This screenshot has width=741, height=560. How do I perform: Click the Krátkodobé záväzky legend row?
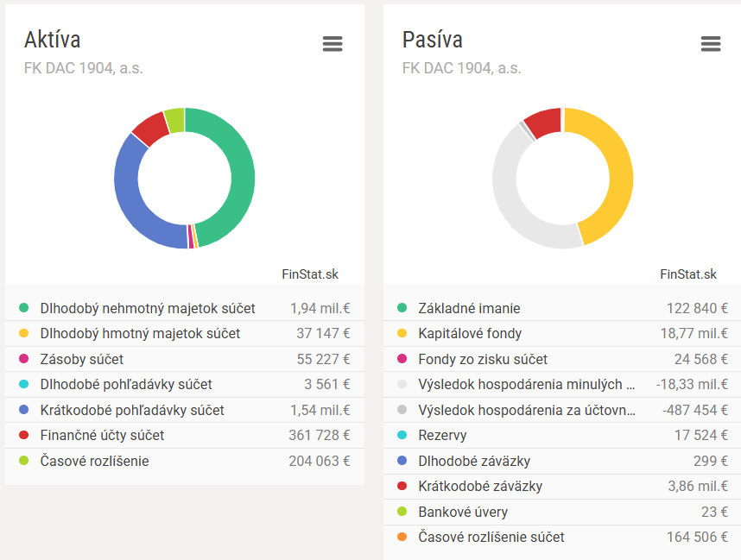[480, 486]
